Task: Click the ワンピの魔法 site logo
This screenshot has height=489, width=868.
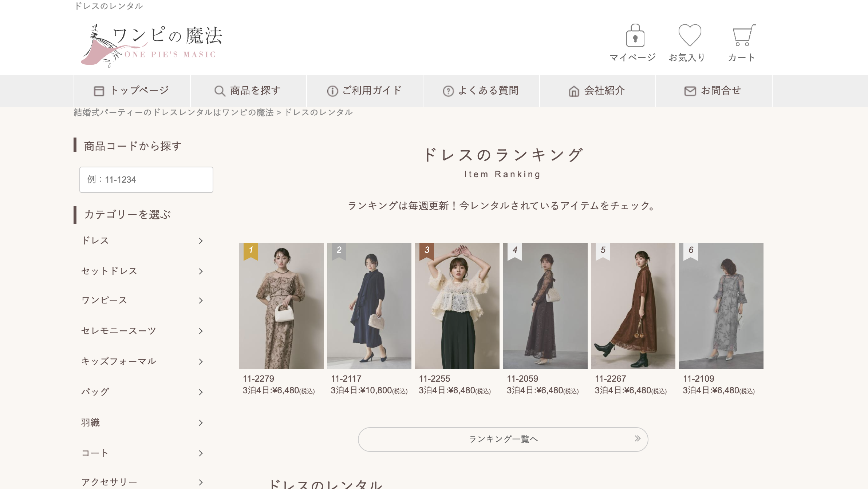Action: (x=151, y=45)
